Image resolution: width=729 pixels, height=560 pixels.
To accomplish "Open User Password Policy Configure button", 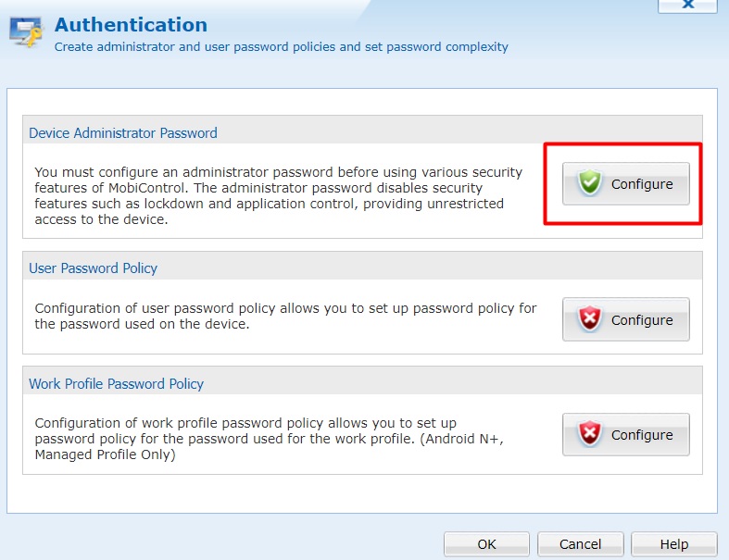I will [x=625, y=319].
